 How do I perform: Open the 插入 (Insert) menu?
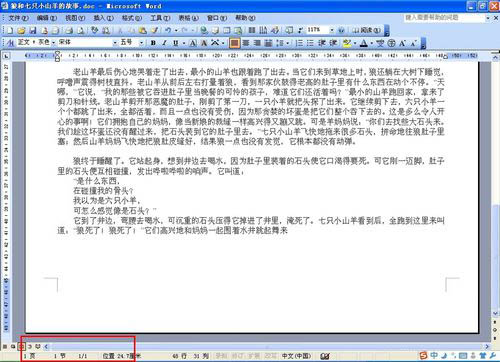(103, 18)
